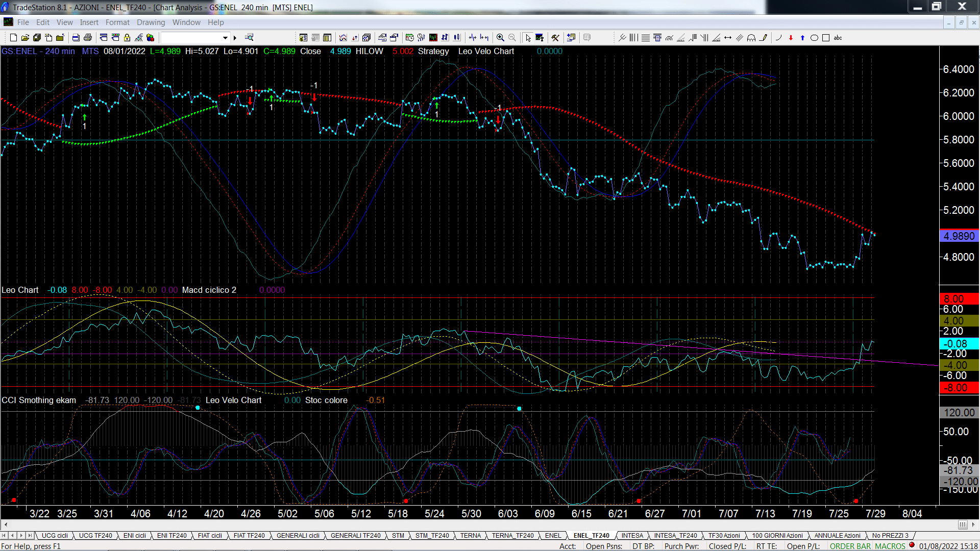Click the colored cubes icon in toolbar

(x=151, y=37)
